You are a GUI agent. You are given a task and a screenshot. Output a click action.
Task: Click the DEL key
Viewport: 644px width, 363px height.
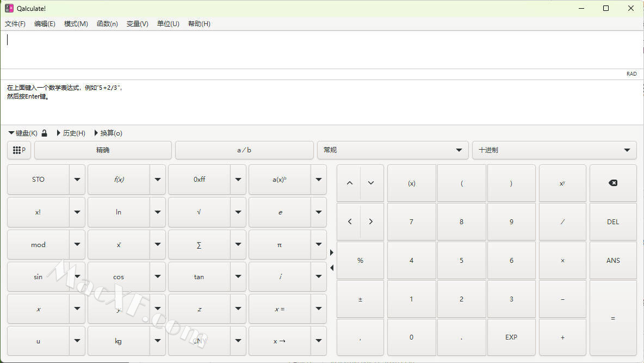click(x=613, y=222)
